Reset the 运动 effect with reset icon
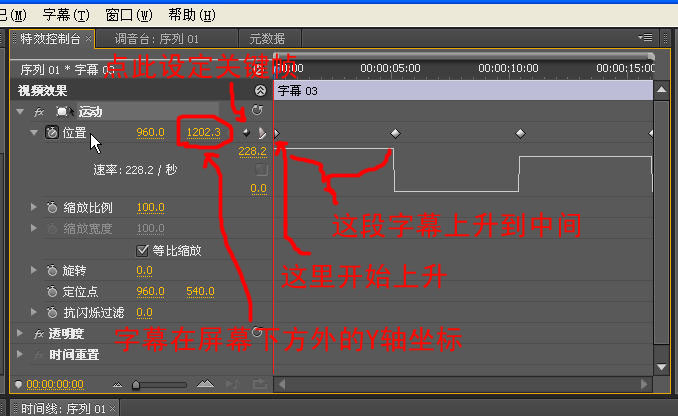This screenshot has width=678, height=416. [259, 111]
